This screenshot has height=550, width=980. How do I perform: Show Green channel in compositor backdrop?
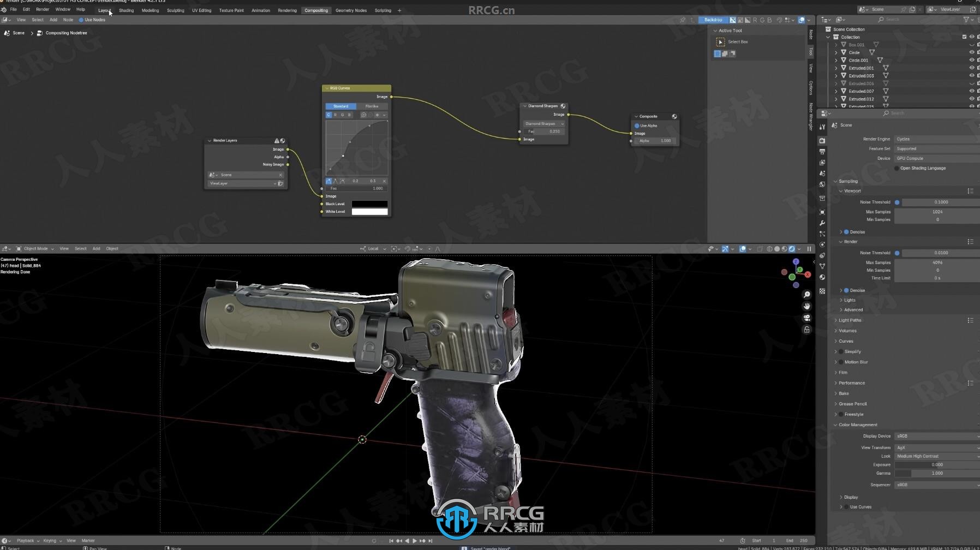(762, 20)
